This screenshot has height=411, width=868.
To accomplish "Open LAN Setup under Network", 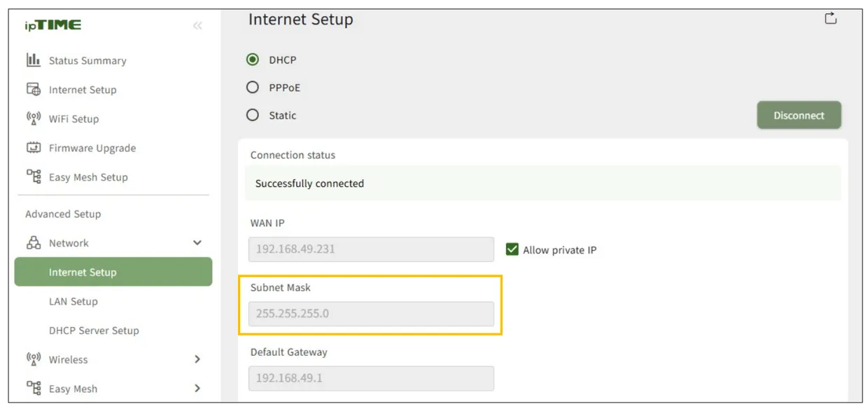I will pyautogui.click(x=73, y=302).
